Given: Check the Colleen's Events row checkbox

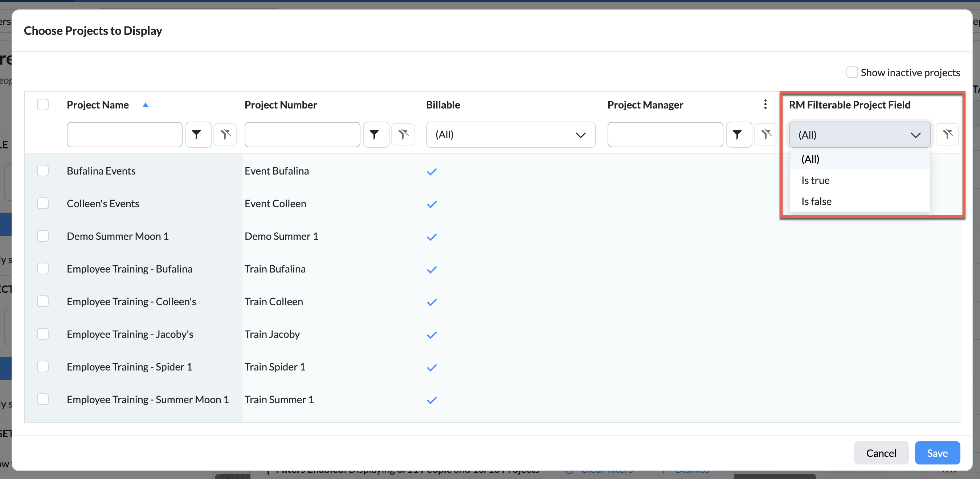Looking at the screenshot, I should click(43, 204).
